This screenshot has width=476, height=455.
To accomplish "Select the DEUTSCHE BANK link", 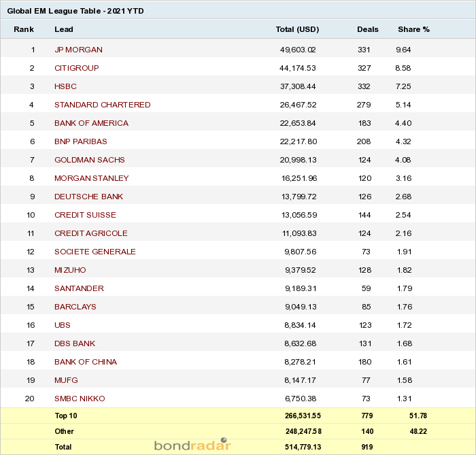I will (x=88, y=197).
